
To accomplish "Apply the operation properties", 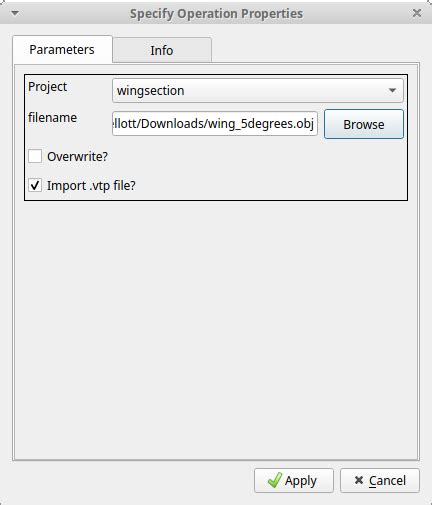I will 294,480.
